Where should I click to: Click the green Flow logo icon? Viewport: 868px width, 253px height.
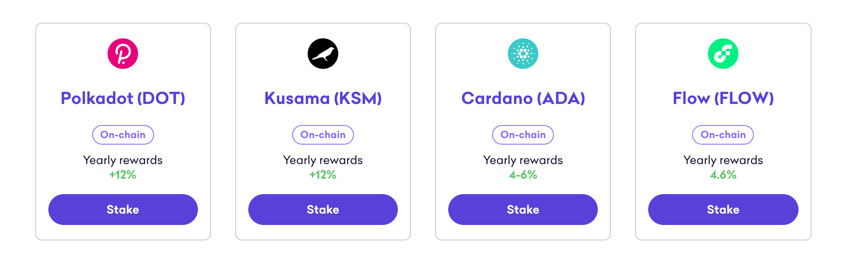(x=723, y=54)
